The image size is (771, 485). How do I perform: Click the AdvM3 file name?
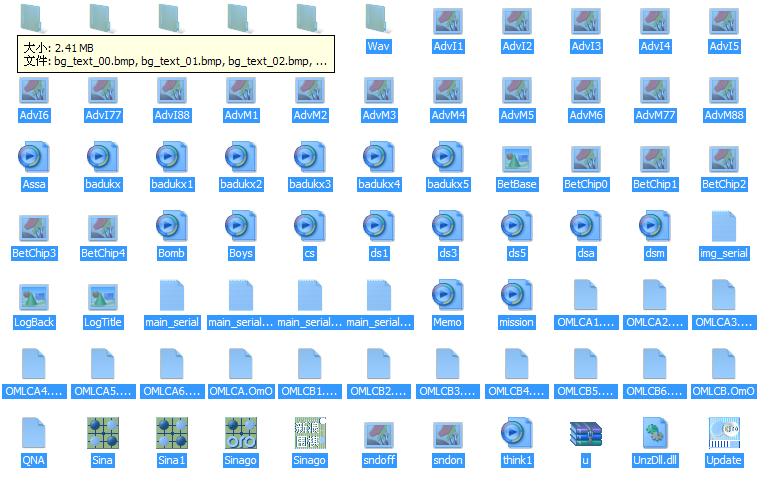coord(379,115)
